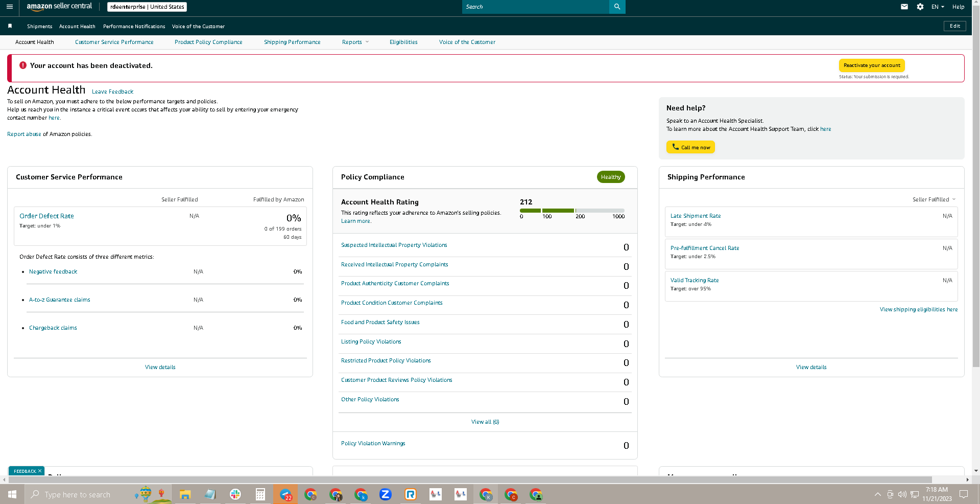Screen dimensions: 980x504
Task: Open Voice of the Customer tab
Action: pos(467,42)
